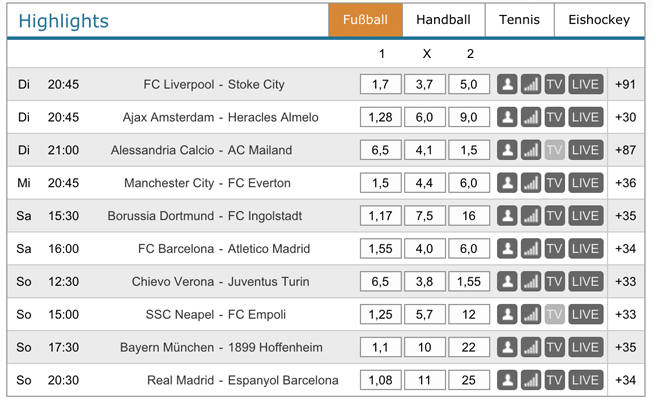This screenshot has width=652, height=400.
Task: Switch to the Eishockey tab
Action: 599,20
